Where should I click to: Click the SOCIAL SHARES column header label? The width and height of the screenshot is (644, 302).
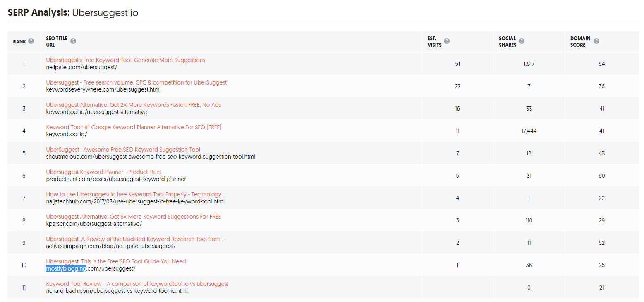(x=508, y=41)
